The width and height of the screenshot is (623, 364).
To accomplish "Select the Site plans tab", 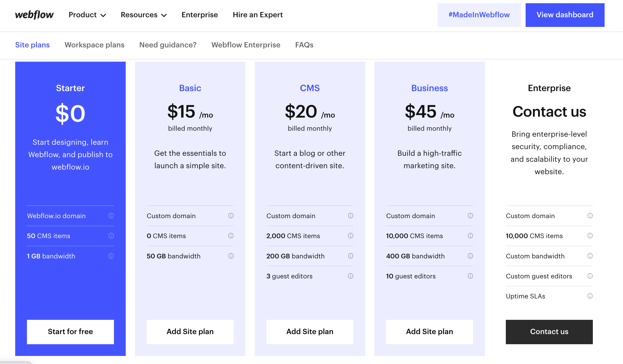I will pyautogui.click(x=32, y=45).
